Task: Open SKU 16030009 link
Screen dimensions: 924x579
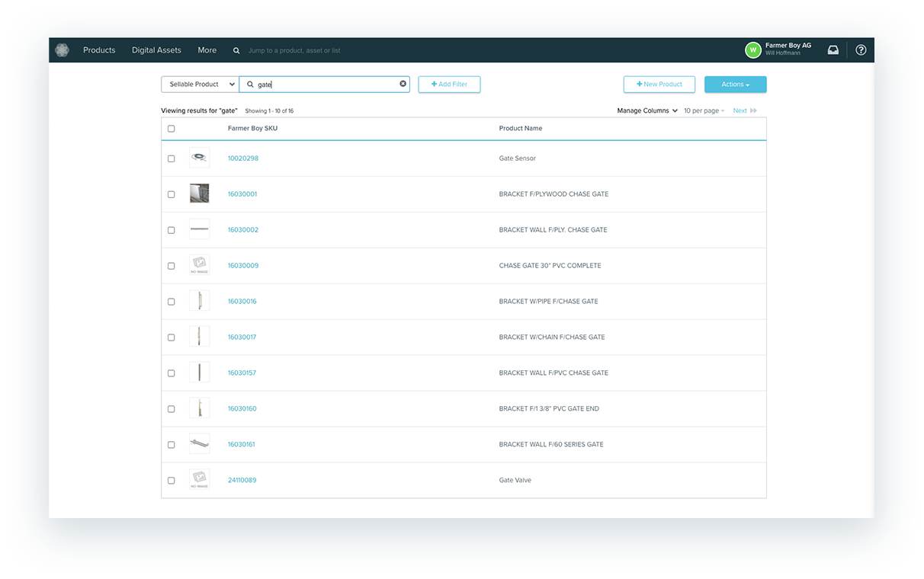Action: (242, 265)
